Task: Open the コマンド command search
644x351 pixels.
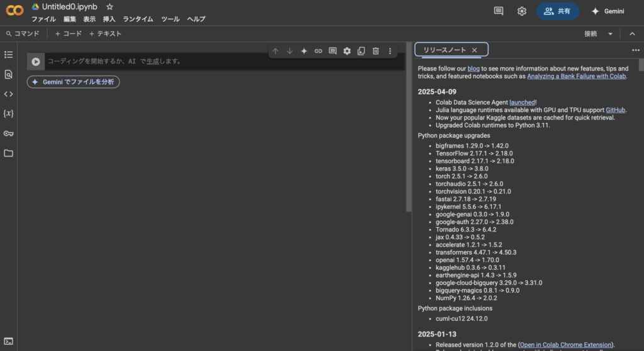Action: 23,34
